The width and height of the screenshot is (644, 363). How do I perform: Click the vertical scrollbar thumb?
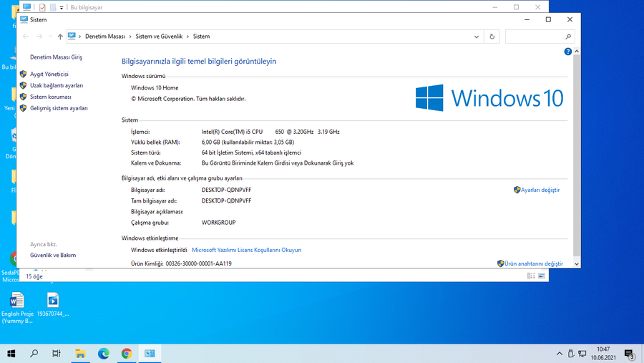point(577,155)
